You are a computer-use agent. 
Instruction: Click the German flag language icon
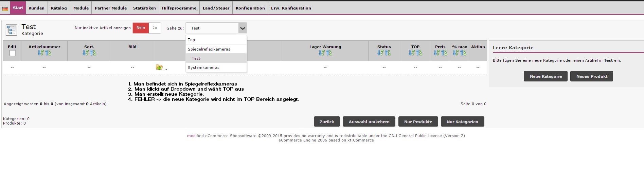(x=5, y=8)
